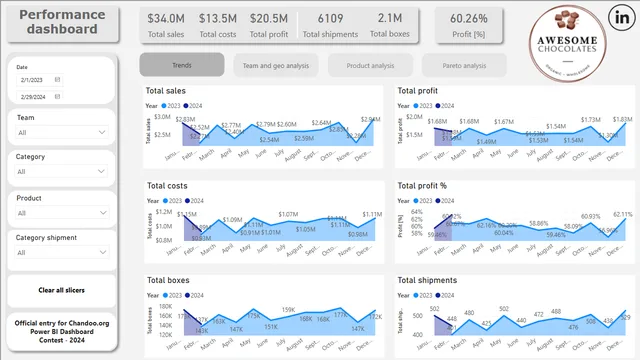
Task: Select 2023 legend marker in Total shipments chart
Action: (416, 295)
